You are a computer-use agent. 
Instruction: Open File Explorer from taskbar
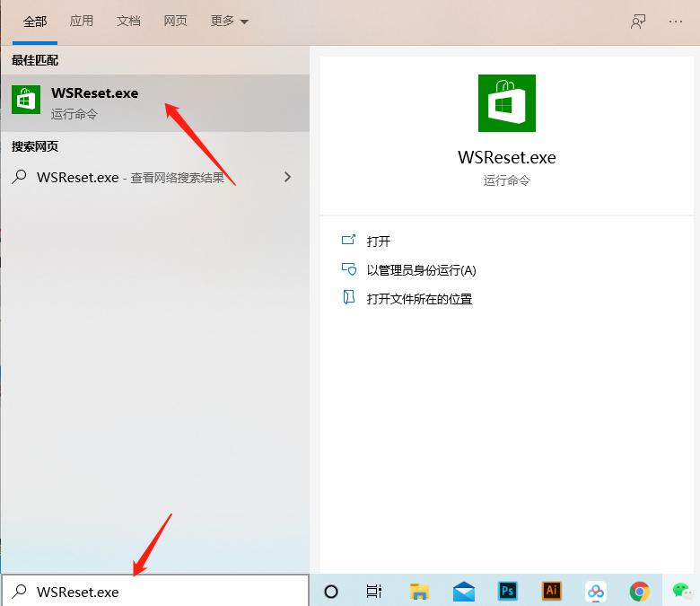click(419, 592)
